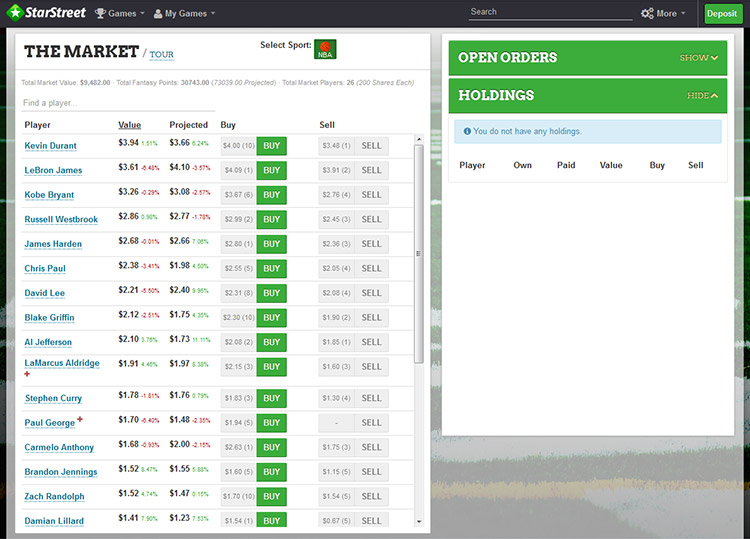This screenshot has height=539, width=750.
Task: Buy Kobe Bryant shares
Action: coord(272,195)
